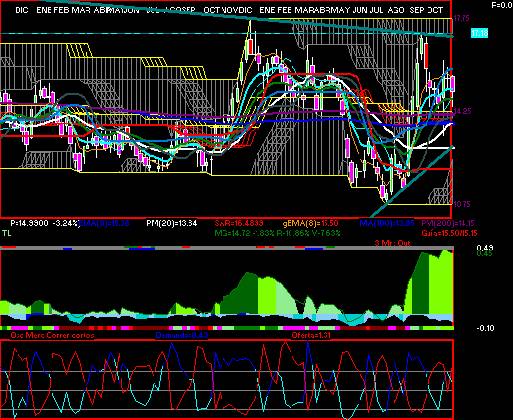The height and width of the screenshot is (420, 513).
Task: Click the cyan 17.18 price tag
Action: coord(480,33)
